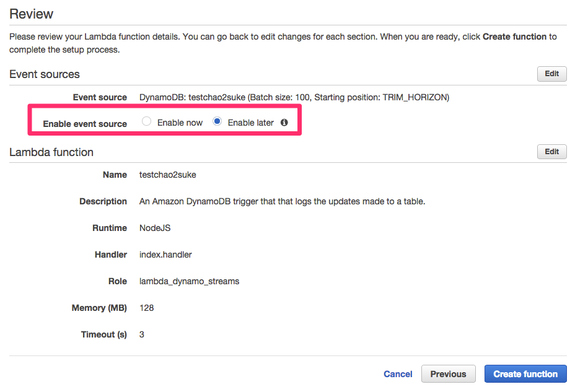Click the info icon beside Enable later
Screen dimensions: 588x392
(x=284, y=123)
